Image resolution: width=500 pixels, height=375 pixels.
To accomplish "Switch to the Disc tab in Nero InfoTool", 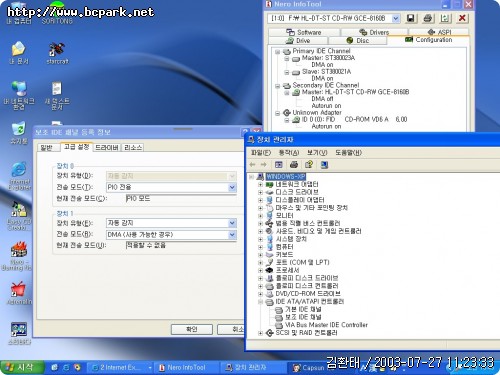I will click(x=358, y=41).
